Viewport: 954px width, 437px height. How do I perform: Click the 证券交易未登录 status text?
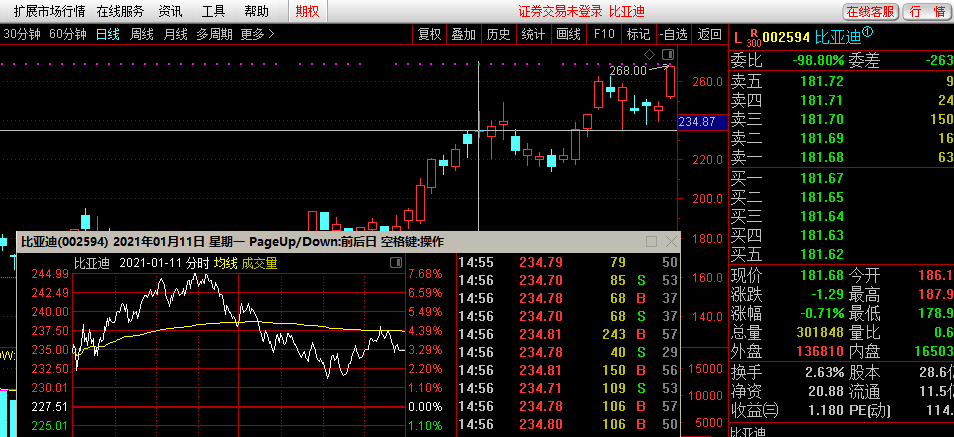pyautogui.click(x=560, y=11)
